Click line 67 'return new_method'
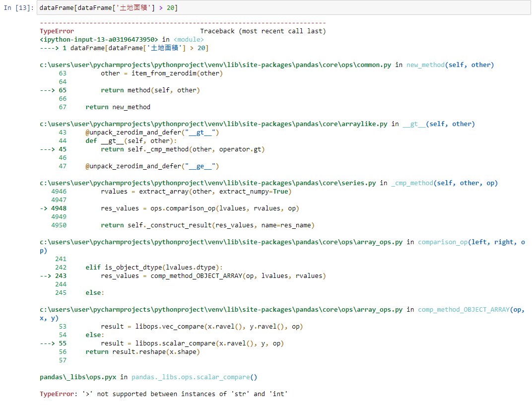 point(118,107)
